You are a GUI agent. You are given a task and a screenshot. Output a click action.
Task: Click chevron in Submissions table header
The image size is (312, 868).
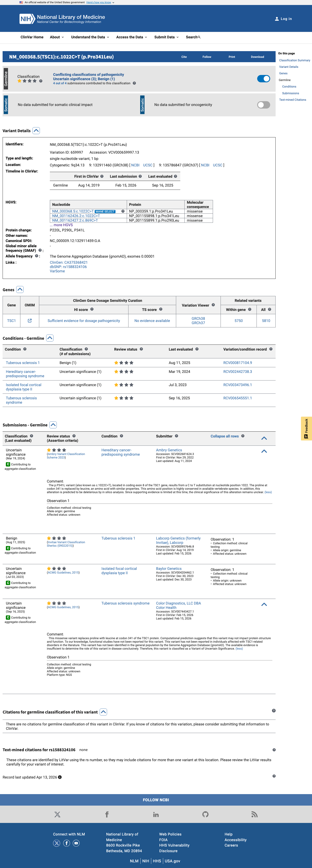264,438
